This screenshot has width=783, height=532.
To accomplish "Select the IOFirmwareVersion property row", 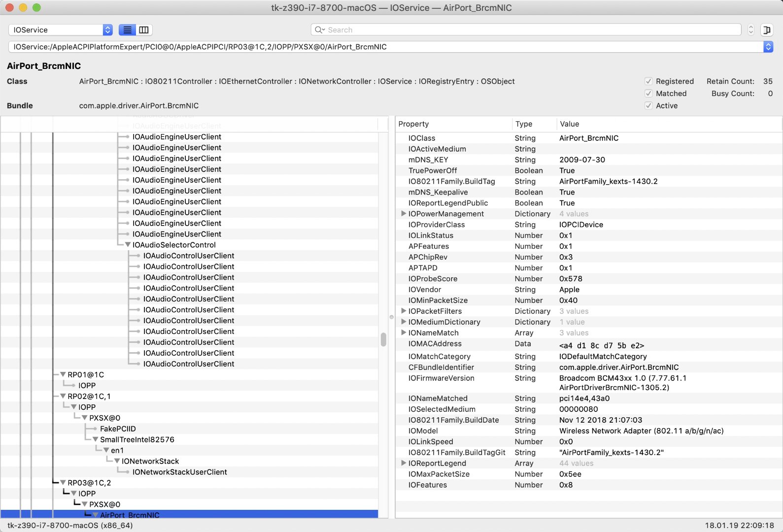I will [x=589, y=383].
